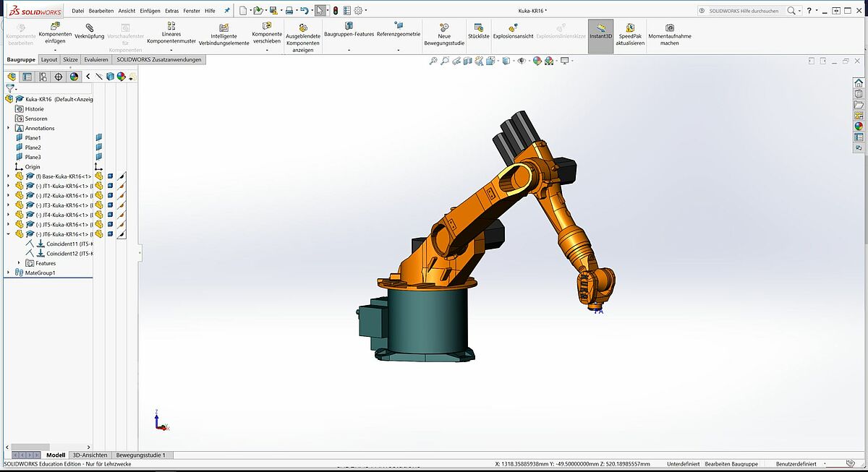Switch to the 3D-Ansichten tab
Image resolution: width=868 pixels, height=472 pixels.
coord(90,455)
